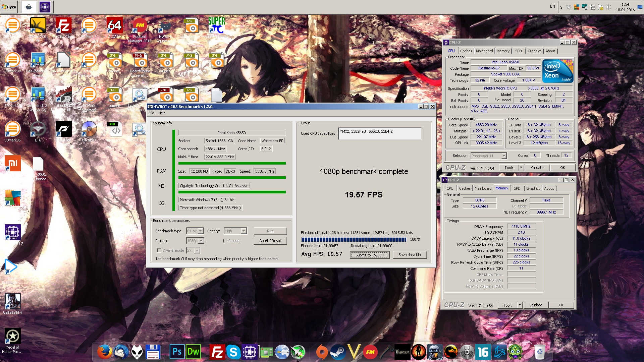Open the AIDA64 desktop shortcut
Image resolution: width=644 pixels, height=362 pixels.
coord(114,26)
